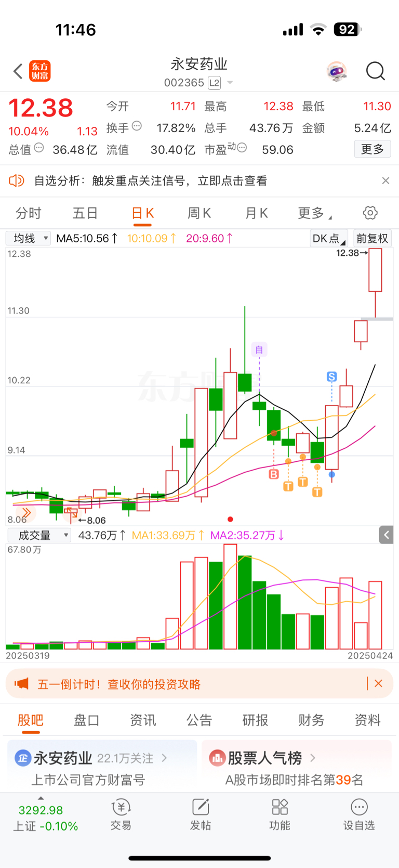Screen dimensions: 399x868
Task: Open the 东方财富 logo icon
Action: pos(40,71)
